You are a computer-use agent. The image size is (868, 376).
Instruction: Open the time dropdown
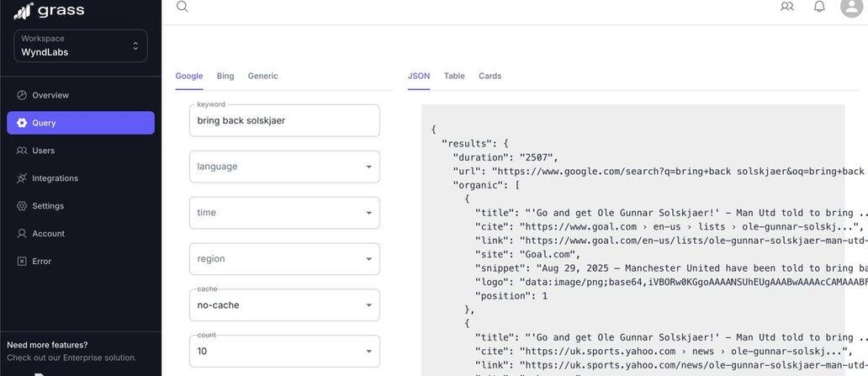284,213
